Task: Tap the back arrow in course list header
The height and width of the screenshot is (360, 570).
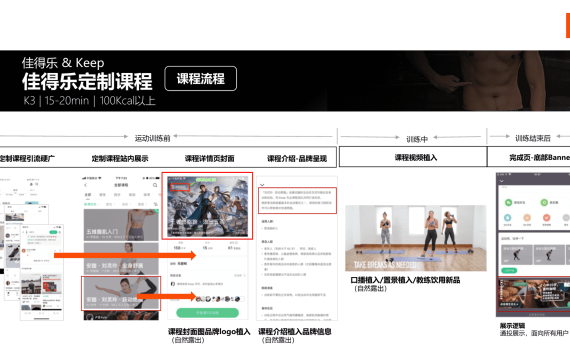Action: click(86, 185)
